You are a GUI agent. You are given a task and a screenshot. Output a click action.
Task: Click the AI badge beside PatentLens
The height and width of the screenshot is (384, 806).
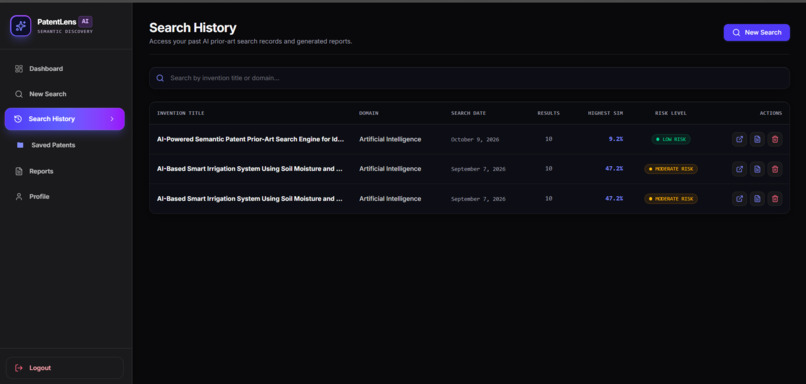[85, 22]
